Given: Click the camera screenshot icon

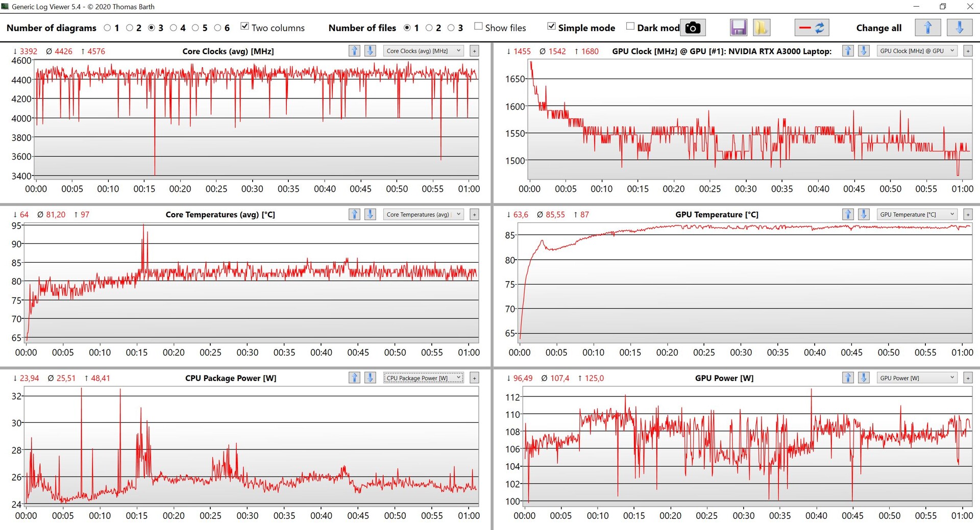Looking at the screenshot, I should point(693,28).
